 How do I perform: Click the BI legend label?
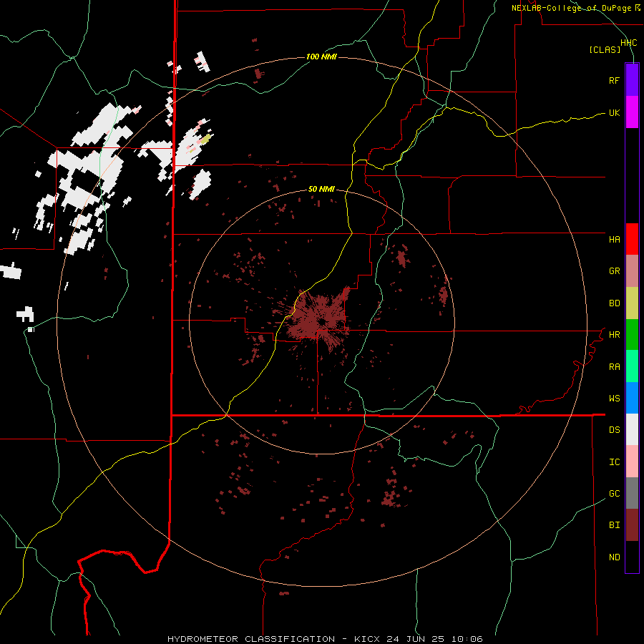(x=615, y=525)
